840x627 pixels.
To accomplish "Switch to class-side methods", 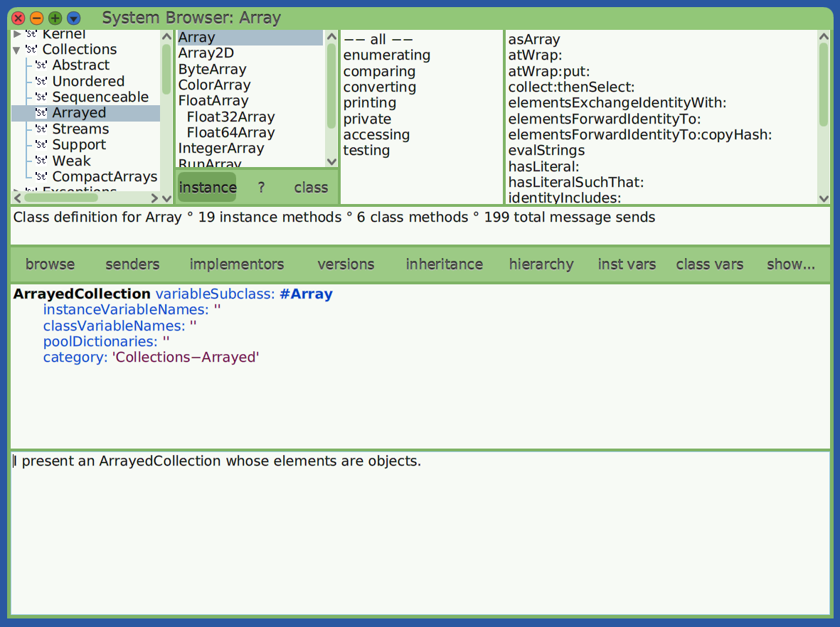I will point(311,187).
